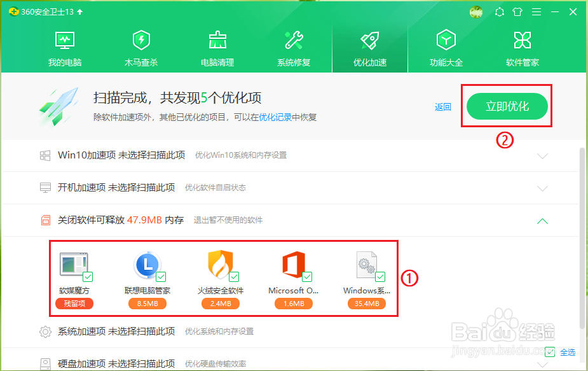Click the user avatar in title bar
The height and width of the screenshot is (371, 588).
pyautogui.click(x=476, y=12)
